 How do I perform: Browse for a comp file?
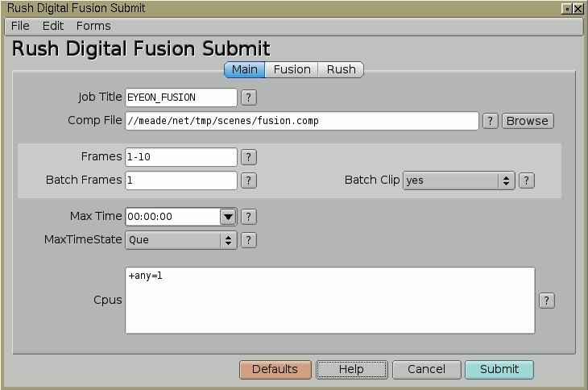click(x=528, y=121)
